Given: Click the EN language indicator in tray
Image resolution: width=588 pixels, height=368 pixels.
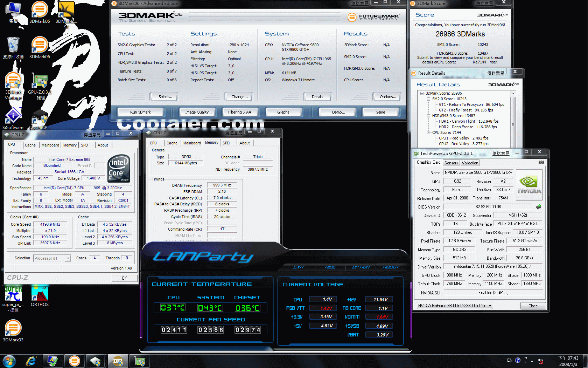Looking at the screenshot, I should pos(510,360).
